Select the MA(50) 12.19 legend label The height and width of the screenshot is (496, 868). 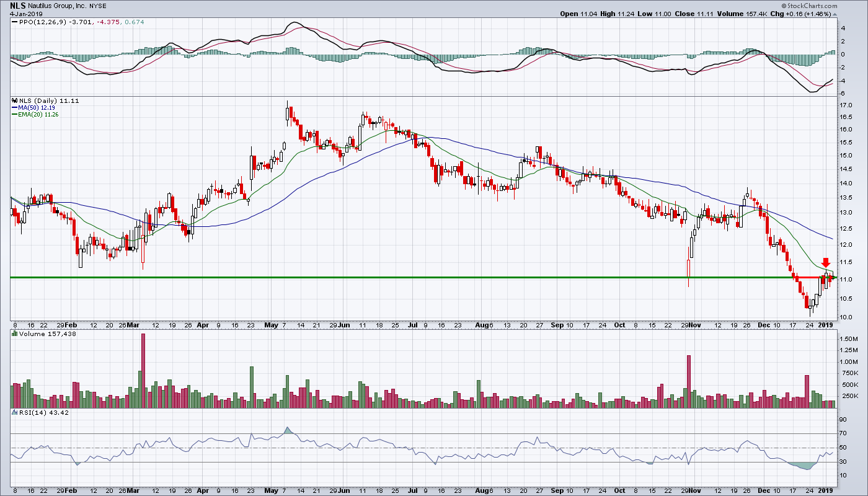(x=38, y=107)
